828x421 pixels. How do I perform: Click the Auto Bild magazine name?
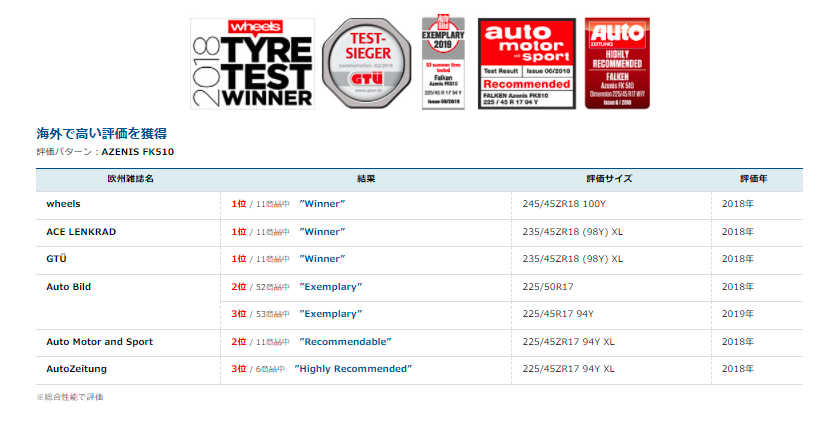click(69, 286)
